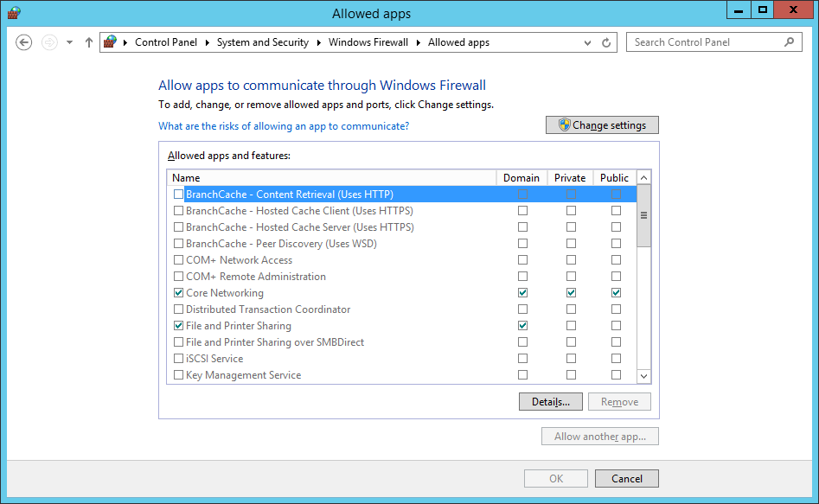The width and height of the screenshot is (819, 504).
Task: Click the Change settings button
Action: (602, 125)
